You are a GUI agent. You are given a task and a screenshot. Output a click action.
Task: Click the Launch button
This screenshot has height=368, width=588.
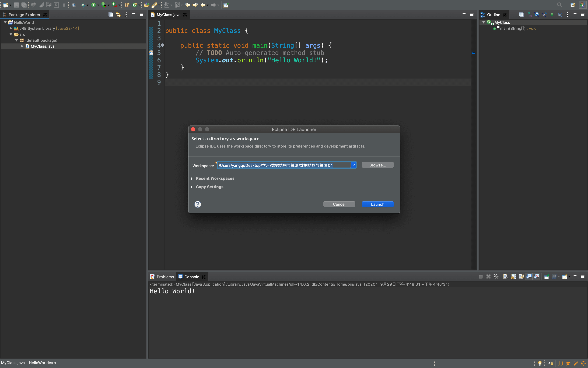tap(378, 204)
